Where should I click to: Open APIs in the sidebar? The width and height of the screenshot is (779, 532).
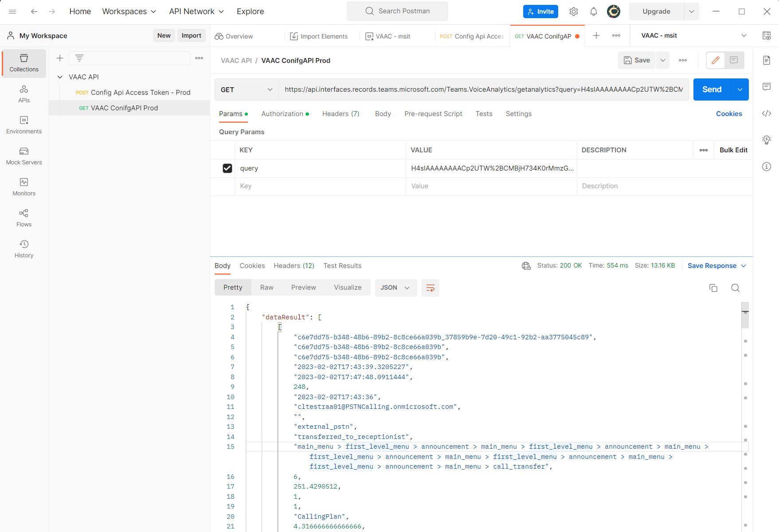(x=24, y=94)
